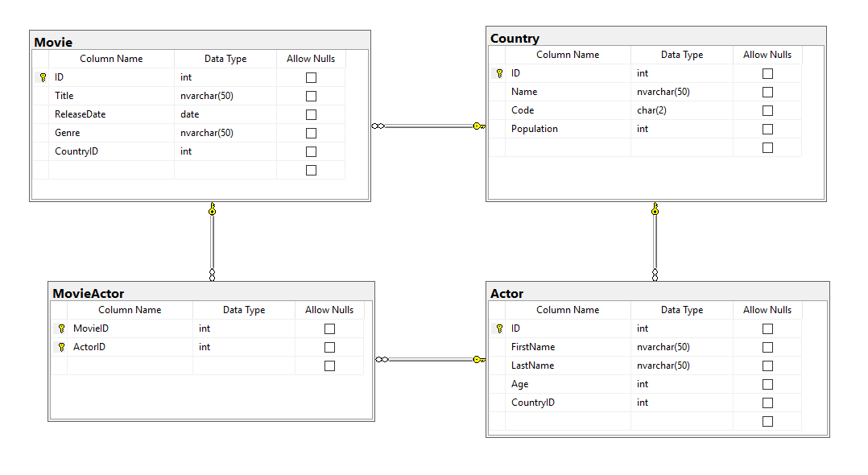Select the key icon beside MovieID column
The width and height of the screenshot is (868, 475).
tap(61, 328)
